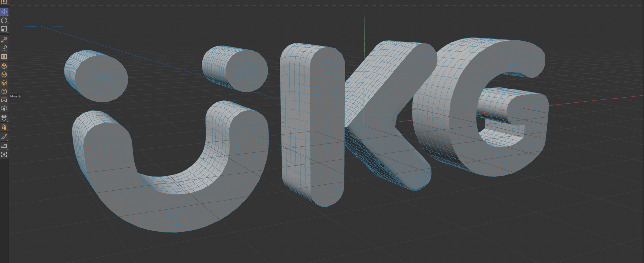Image resolution: width=644 pixels, height=263 pixels.
Task: Pick the pen icon with orange underline
Action: [x=4, y=48]
